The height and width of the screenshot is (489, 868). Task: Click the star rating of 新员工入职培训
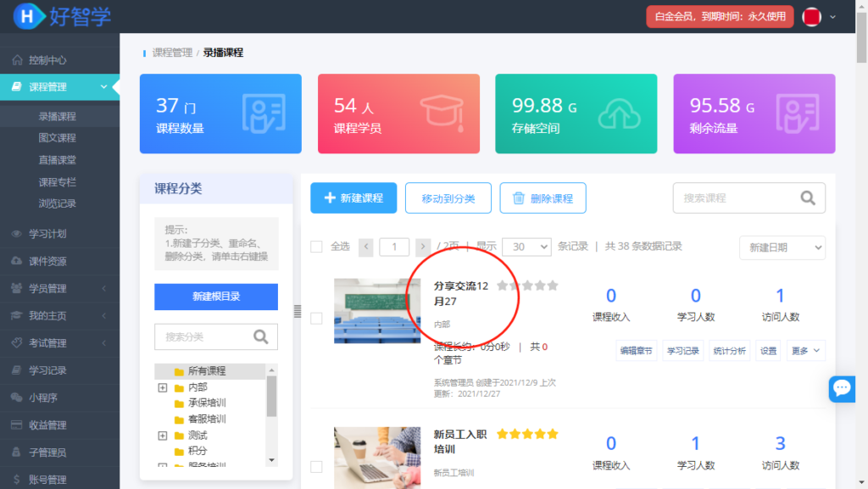click(x=527, y=434)
